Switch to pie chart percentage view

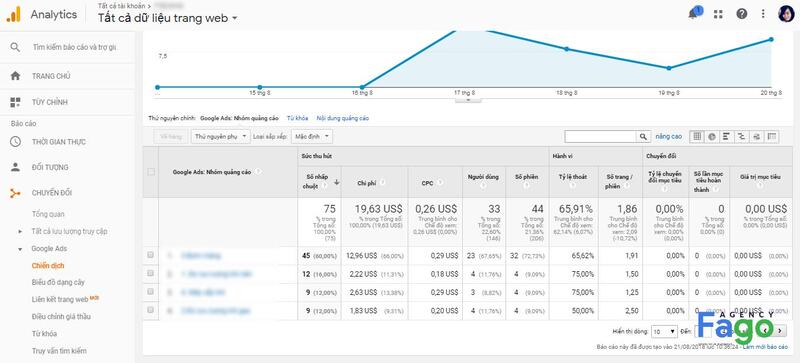[x=712, y=136]
